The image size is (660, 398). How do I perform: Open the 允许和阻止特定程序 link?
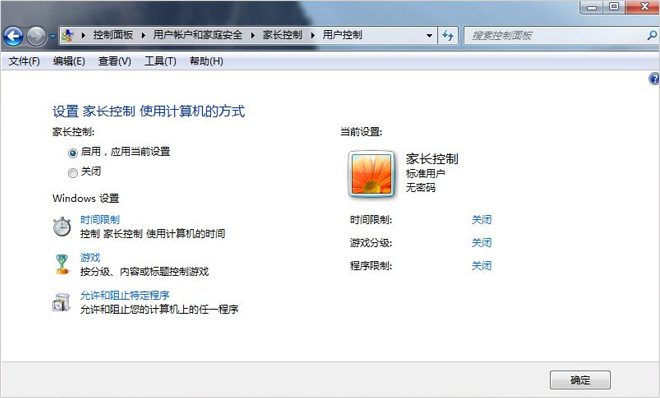pos(125,295)
